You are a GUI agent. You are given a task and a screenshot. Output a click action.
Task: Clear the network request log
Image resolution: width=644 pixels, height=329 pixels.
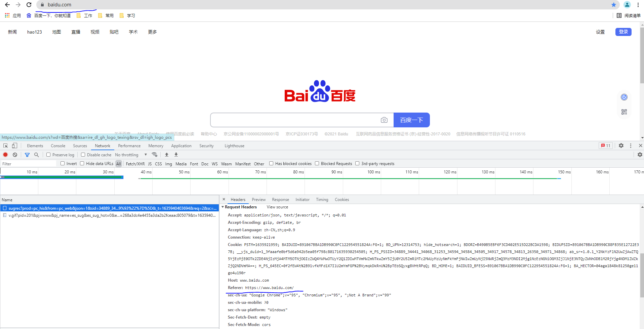(x=14, y=155)
